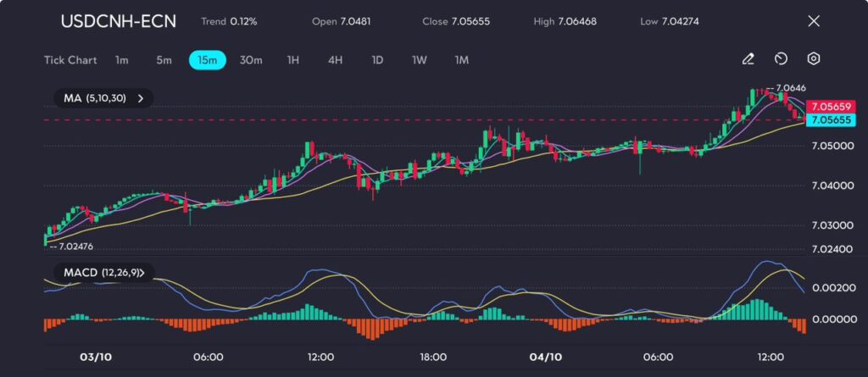Viewport: 868px width, 377px height.
Task: Set chart to 1D timeframe
Action: pyautogui.click(x=377, y=60)
